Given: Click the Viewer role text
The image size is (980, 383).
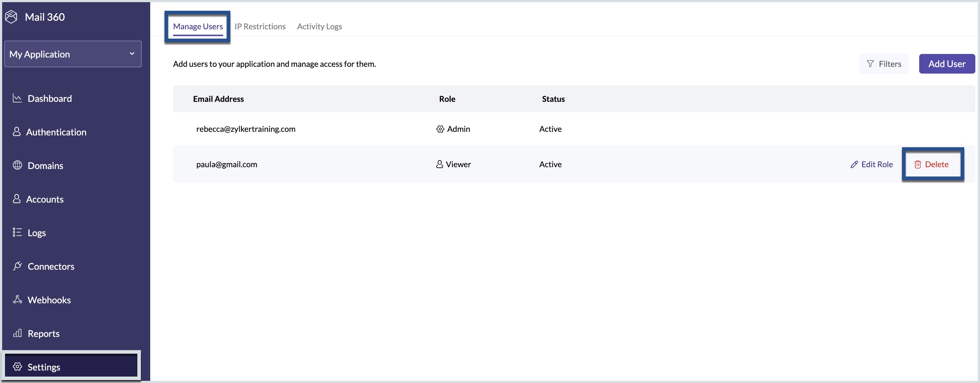Looking at the screenshot, I should click(x=458, y=164).
